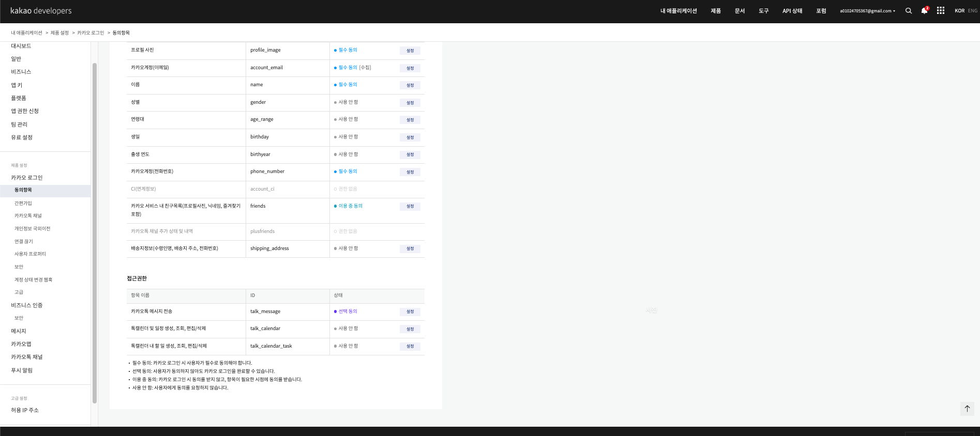Select 간편가입 in the sidebar

click(x=23, y=203)
